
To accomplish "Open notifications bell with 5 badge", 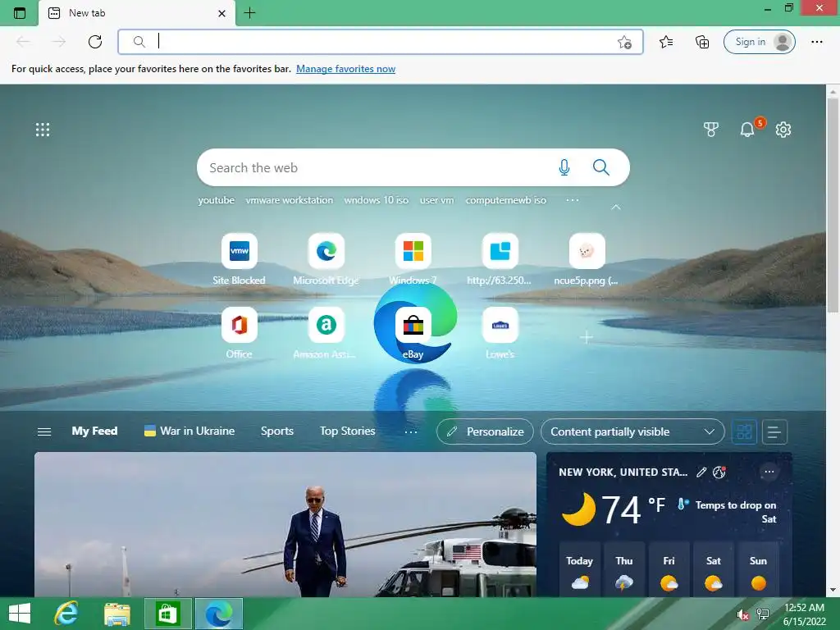I will (x=748, y=129).
